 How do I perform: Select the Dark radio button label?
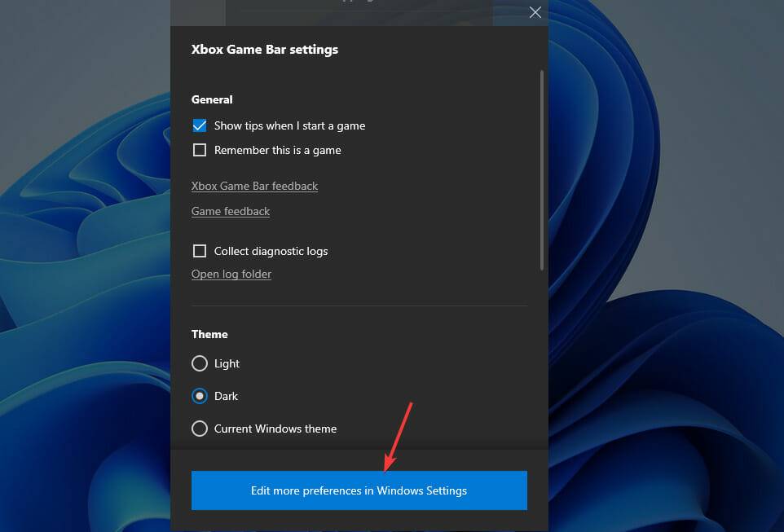(x=225, y=396)
